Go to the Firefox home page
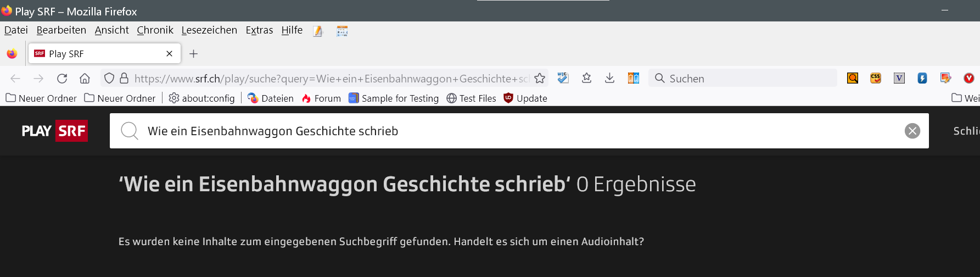Image resolution: width=980 pixels, height=277 pixels. (85, 79)
